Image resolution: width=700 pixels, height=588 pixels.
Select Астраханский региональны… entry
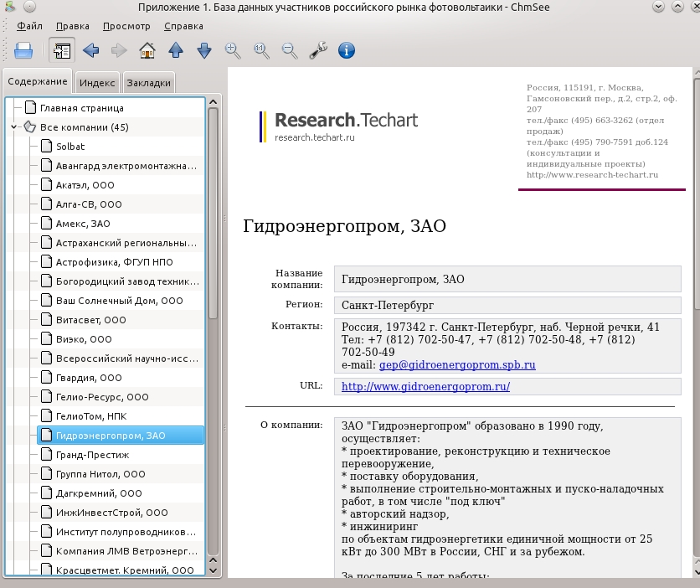tap(126, 242)
